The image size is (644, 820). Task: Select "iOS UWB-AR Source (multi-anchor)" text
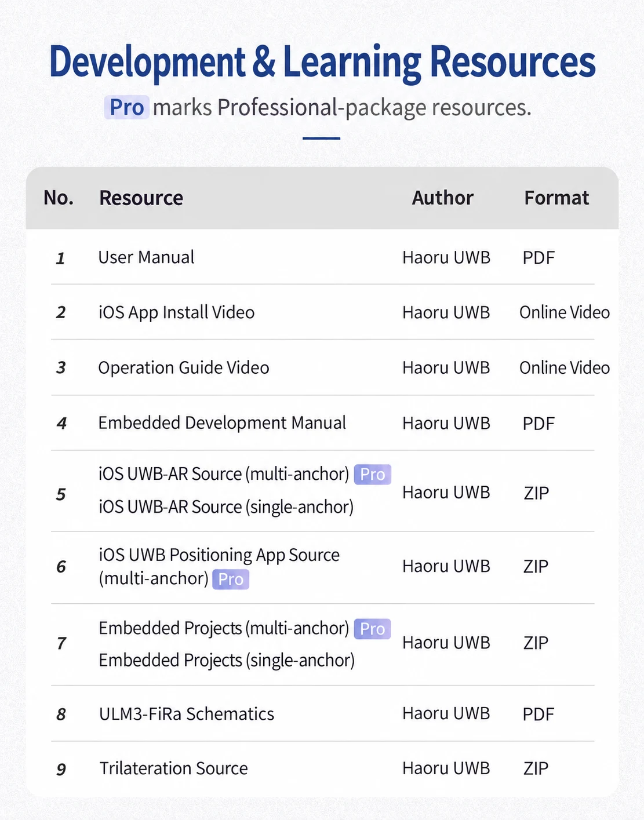224,474
